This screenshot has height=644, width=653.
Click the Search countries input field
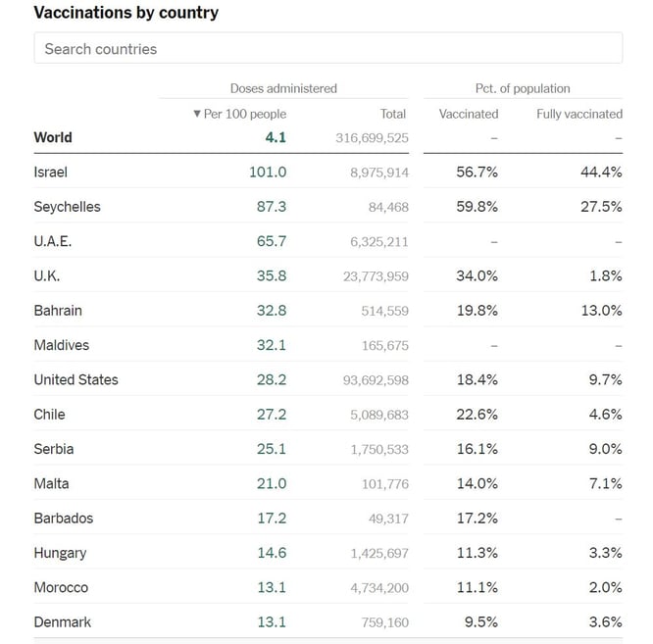point(327,49)
